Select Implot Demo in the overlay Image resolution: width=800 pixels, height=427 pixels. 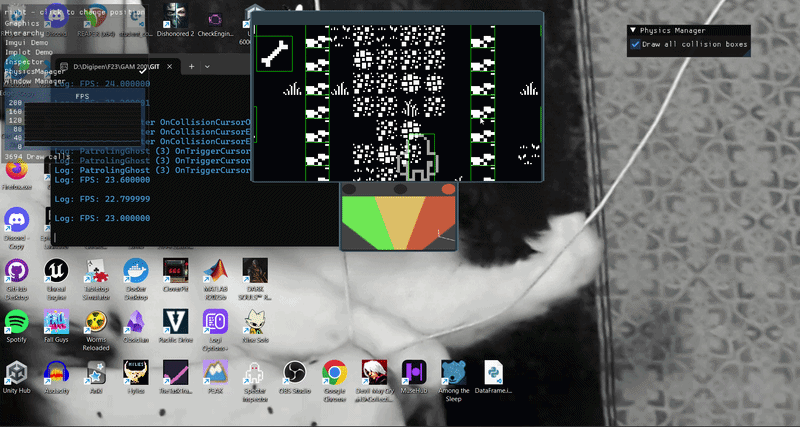[x=29, y=52]
